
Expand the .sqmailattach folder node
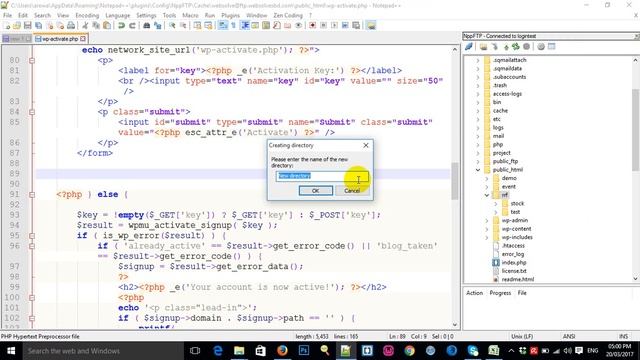coord(478,60)
